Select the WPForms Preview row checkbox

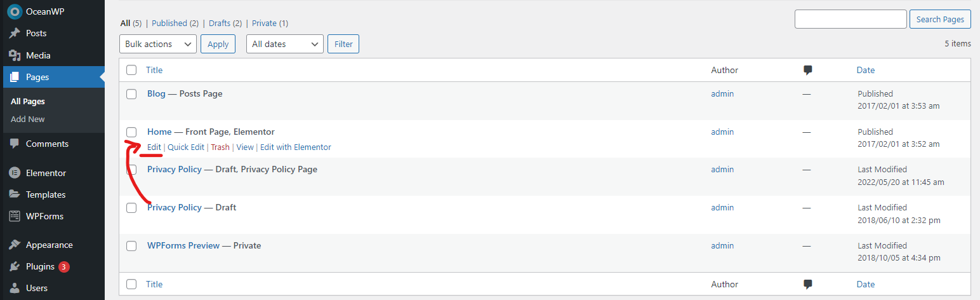[x=131, y=246]
